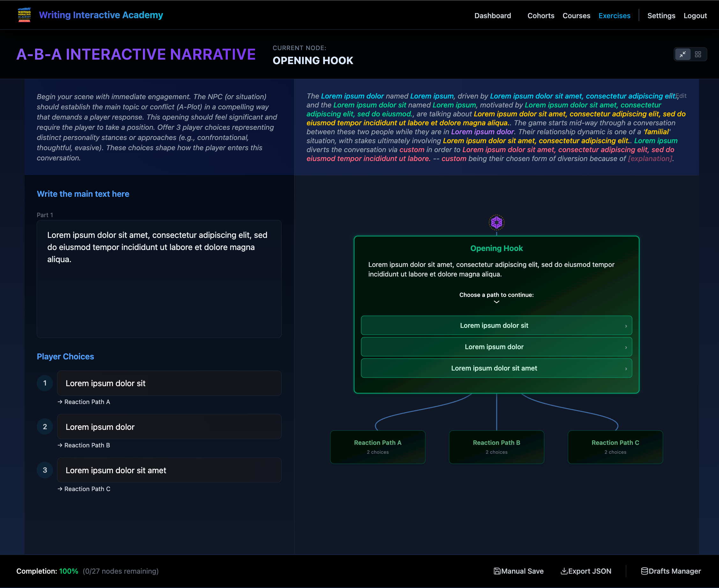
Task: Click the Edit link near the colored text
Action: click(x=680, y=96)
